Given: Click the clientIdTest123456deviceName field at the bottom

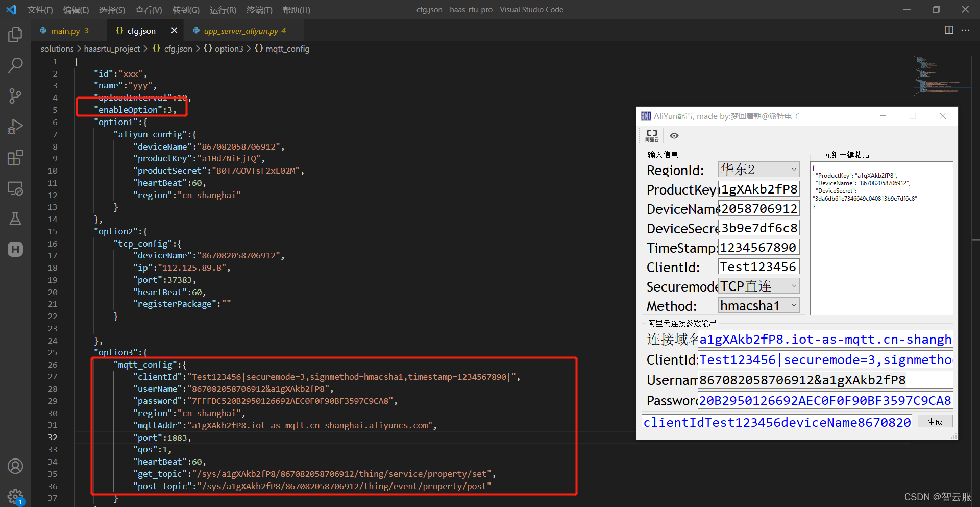Looking at the screenshot, I should tap(776, 422).
